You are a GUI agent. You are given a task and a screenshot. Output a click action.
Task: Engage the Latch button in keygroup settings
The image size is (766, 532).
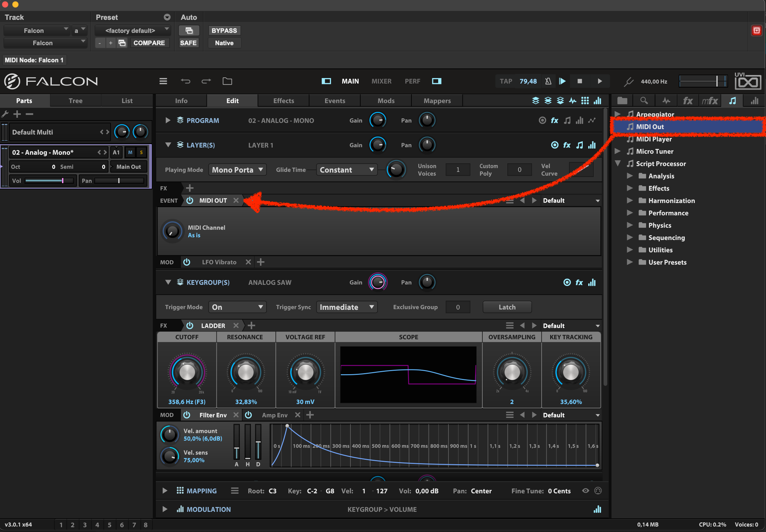(x=507, y=307)
